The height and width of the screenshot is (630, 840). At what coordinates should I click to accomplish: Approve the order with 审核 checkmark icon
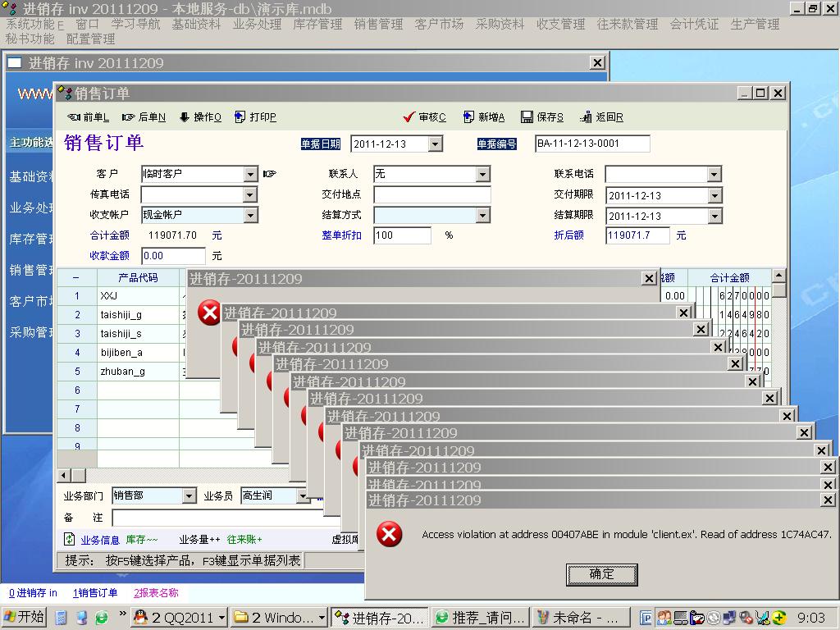409,117
